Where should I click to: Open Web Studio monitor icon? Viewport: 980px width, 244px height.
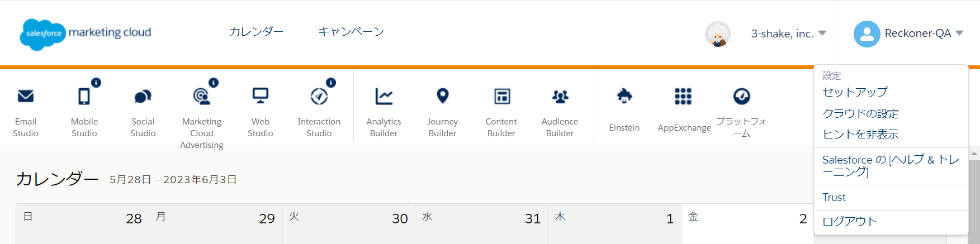[261, 96]
